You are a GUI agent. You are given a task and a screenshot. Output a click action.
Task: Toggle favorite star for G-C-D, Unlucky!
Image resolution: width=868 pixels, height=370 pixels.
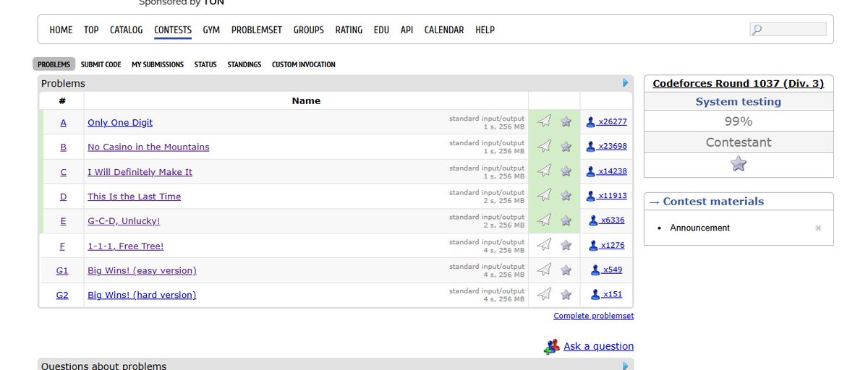tap(566, 220)
